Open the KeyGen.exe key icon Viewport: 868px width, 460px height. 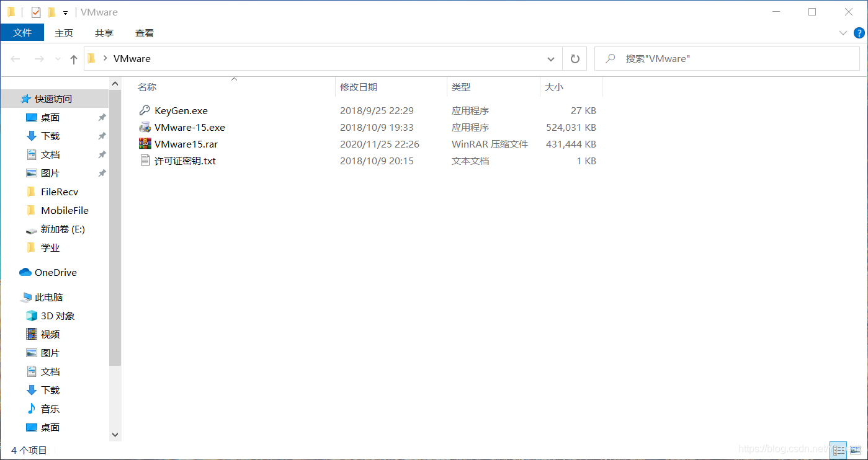click(145, 110)
